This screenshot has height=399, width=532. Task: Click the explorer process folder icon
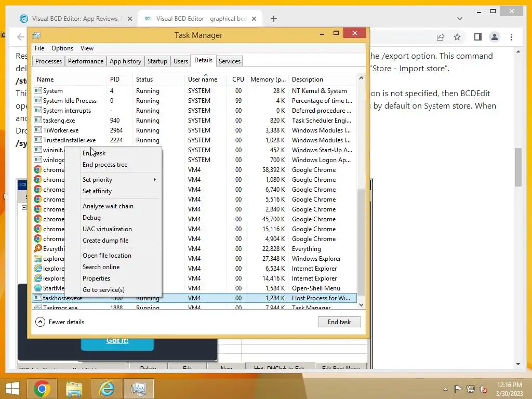click(38, 259)
